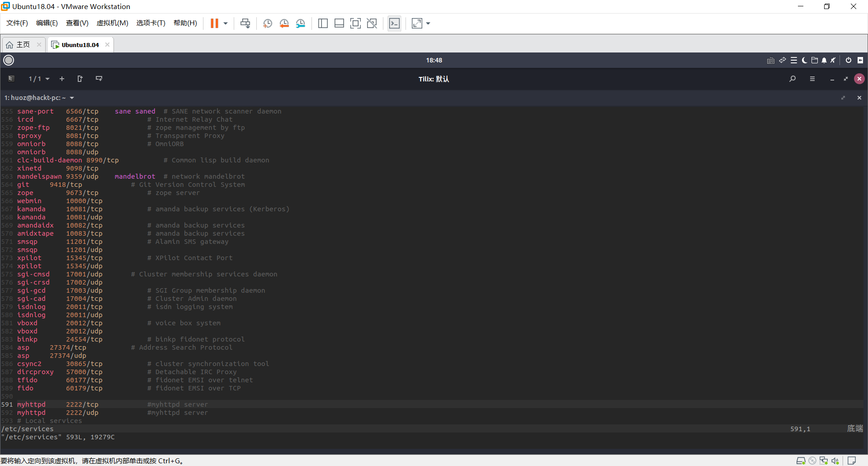The image size is (868, 466).
Task: Pause the virtual machine with the orange pause button
Action: [214, 23]
